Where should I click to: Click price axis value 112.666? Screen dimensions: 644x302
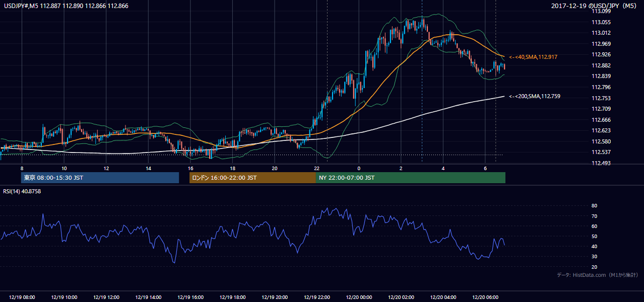601,120
